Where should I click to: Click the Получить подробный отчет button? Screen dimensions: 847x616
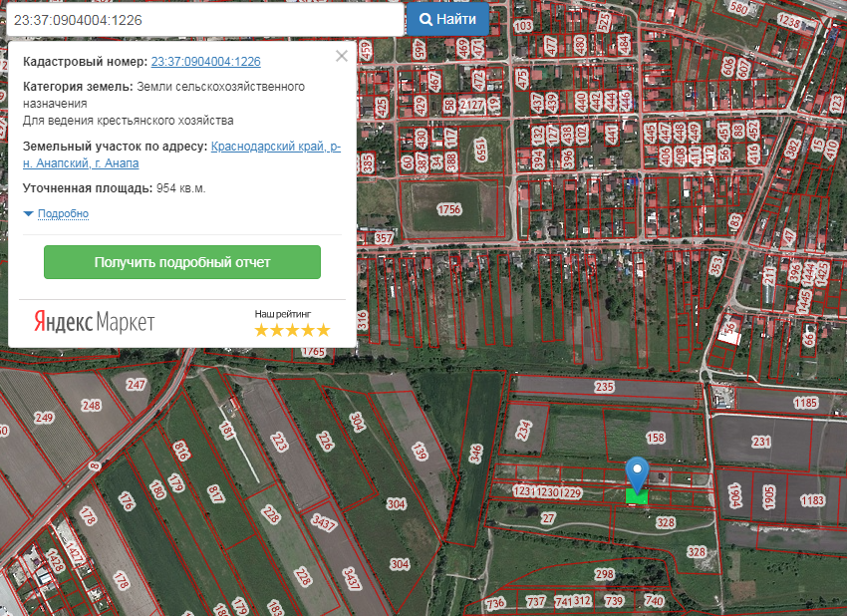(x=182, y=262)
